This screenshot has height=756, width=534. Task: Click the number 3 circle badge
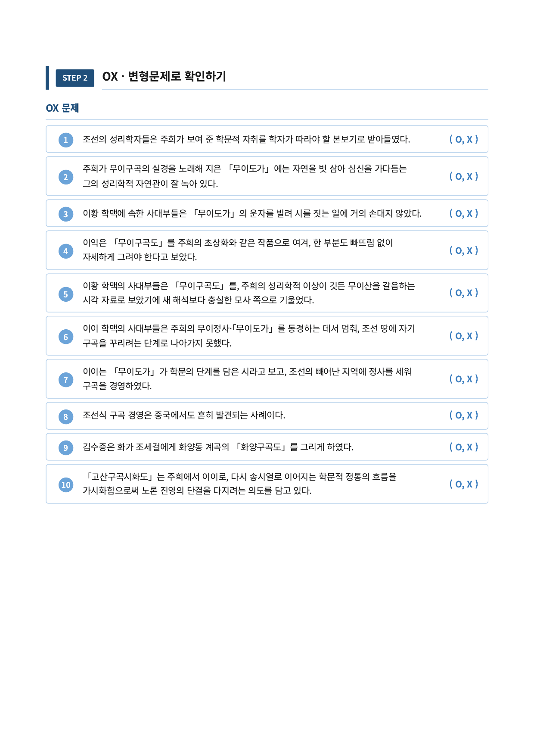[66, 214]
